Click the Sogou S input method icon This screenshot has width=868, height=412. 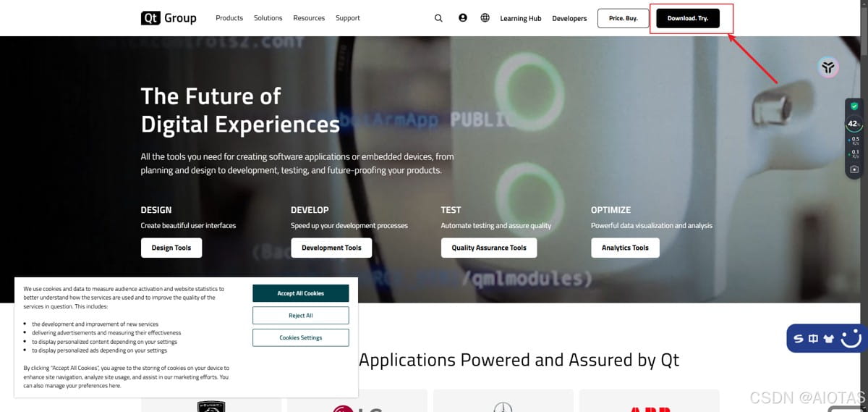[799, 338]
